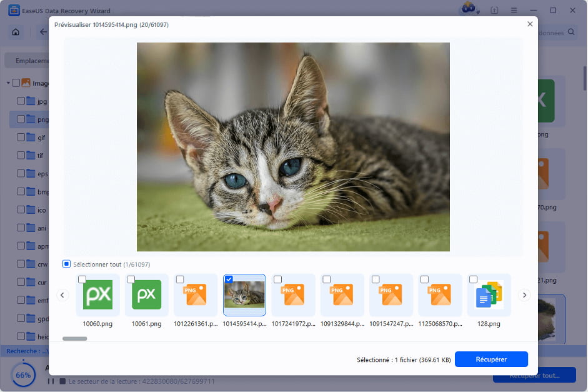
Task: Check the box for 1091329844 thumbnail
Action: point(327,279)
